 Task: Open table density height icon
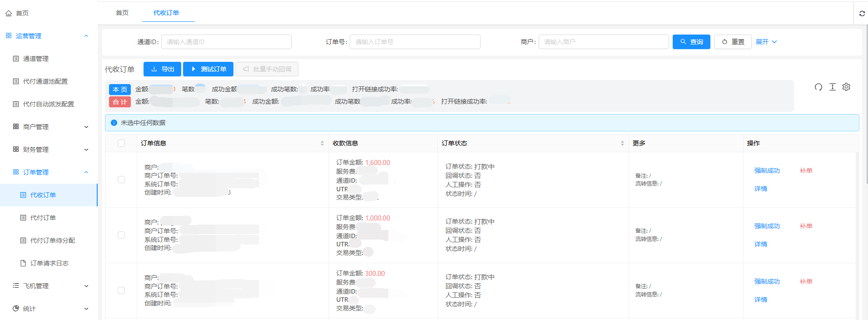[x=833, y=87]
